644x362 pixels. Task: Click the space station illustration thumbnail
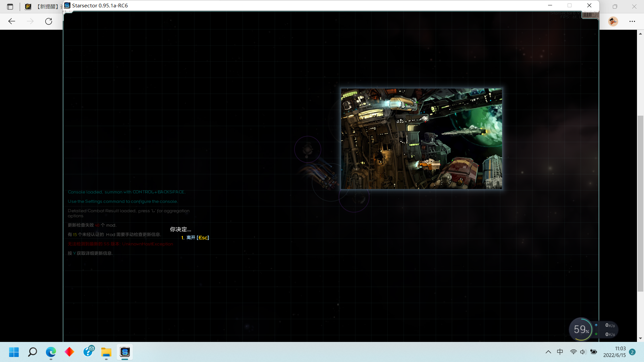(421, 139)
